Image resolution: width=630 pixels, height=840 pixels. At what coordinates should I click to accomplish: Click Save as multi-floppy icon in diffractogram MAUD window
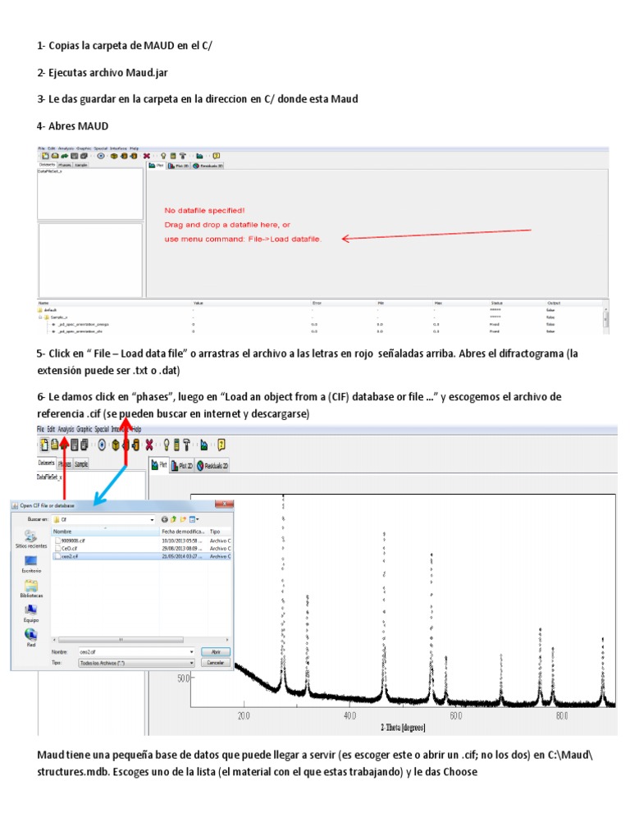click(x=84, y=445)
